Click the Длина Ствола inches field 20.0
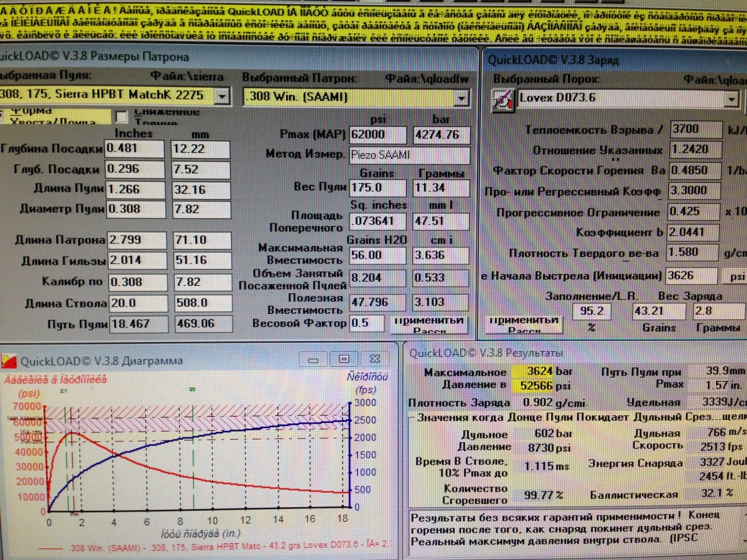Image resolution: width=747 pixels, height=560 pixels. (138, 303)
